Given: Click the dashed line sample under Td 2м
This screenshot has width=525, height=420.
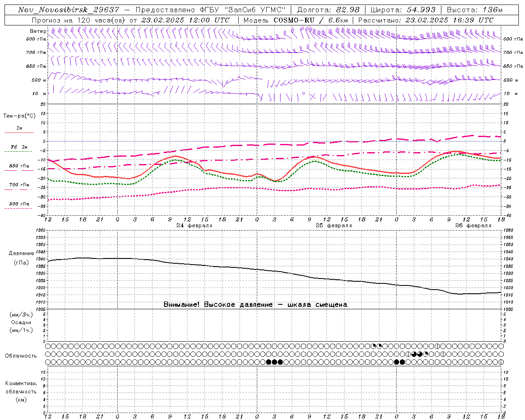Looking at the screenshot, I should [x=18, y=151].
